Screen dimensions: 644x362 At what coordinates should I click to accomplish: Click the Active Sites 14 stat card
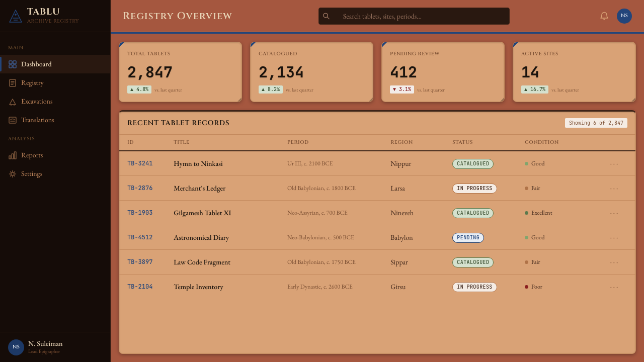point(575,72)
